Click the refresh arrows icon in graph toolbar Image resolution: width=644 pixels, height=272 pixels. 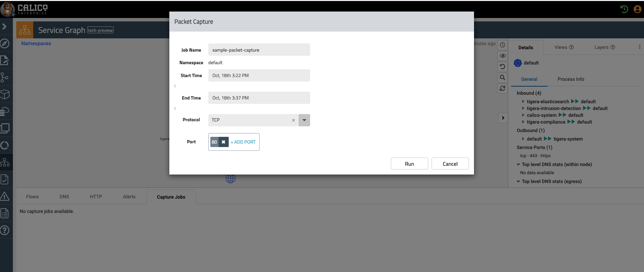pyautogui.click(x=503, y=88)
